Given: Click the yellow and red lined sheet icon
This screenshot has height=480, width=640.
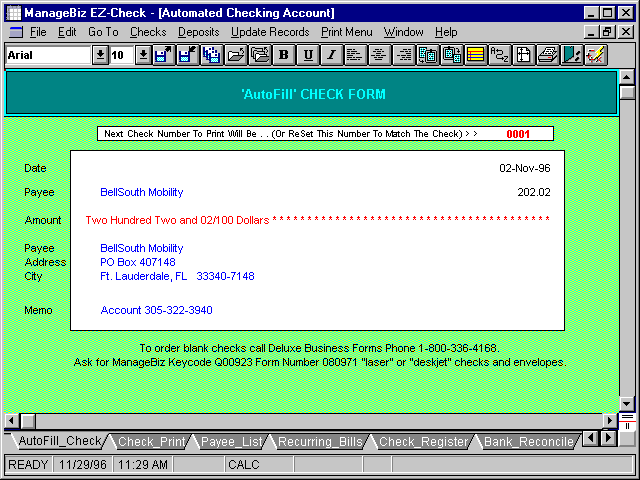Looking at the screenshot, I should pos(475,55).
